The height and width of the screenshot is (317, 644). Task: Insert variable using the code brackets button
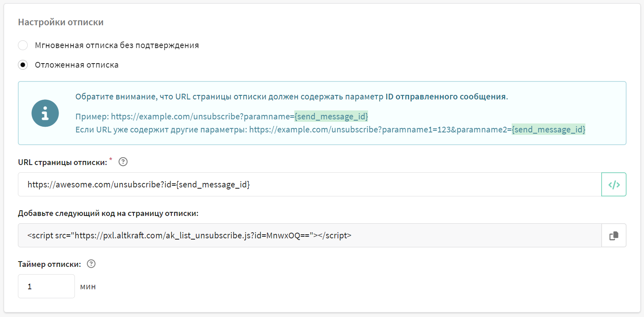pos(614,185)
